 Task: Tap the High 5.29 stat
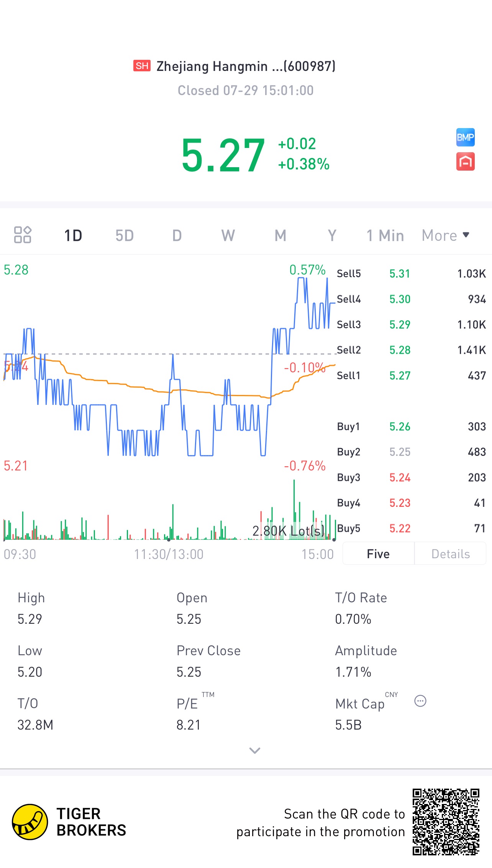pyautogui.click(x=31, y=608)
